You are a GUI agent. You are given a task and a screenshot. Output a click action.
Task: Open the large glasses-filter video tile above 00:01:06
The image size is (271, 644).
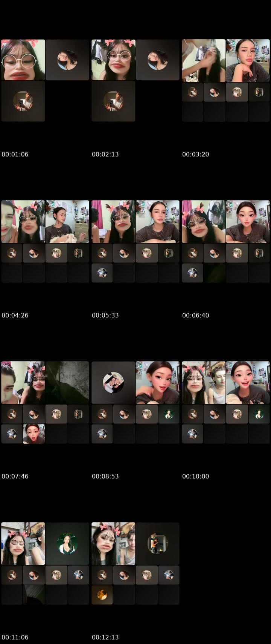[x=23, y=60]
